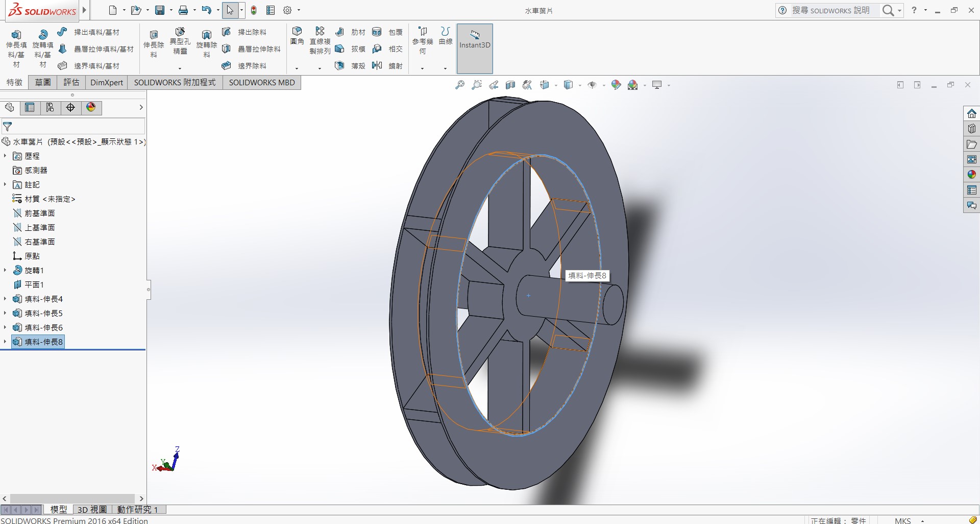Click the Mirror (鏡射) tool
980x524 pixels.
tap(388, 66)
